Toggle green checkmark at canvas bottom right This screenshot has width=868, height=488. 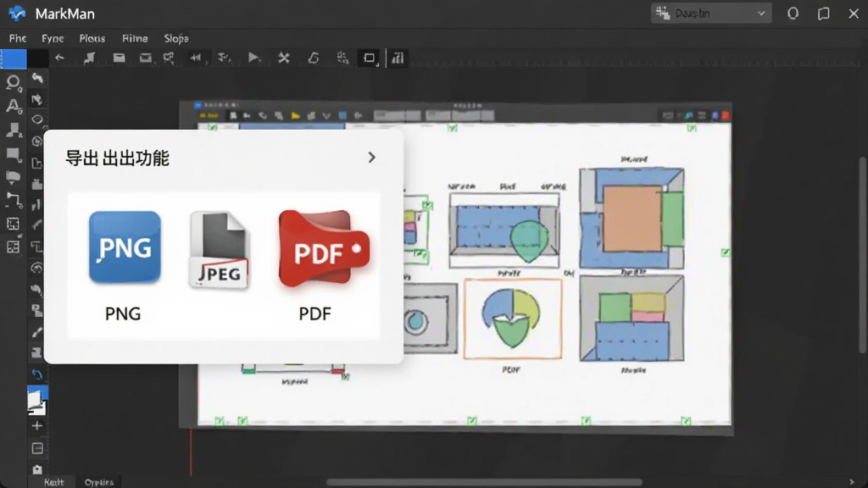click(x=686, y=421)
